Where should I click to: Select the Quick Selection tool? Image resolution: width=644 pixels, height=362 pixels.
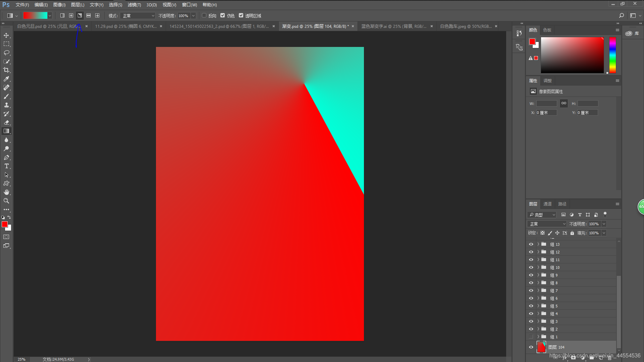pos(6,61)
